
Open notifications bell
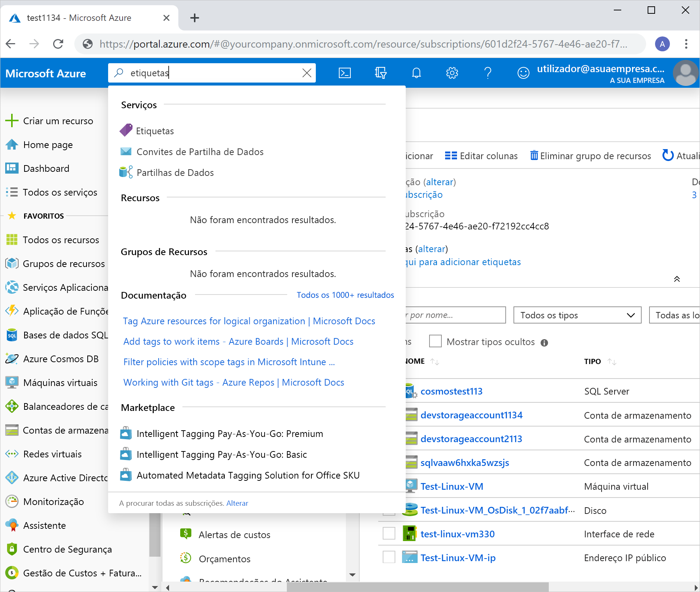click(x=416, y=73)
